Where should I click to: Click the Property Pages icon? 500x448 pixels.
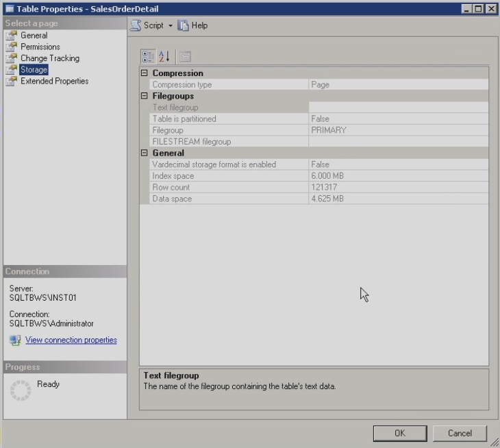coord(185,56)
